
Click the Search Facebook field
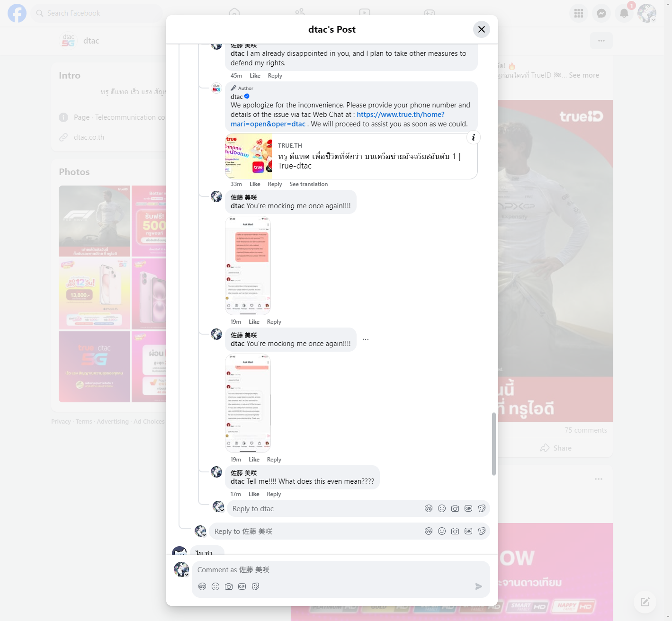click(x=97, y=13)
